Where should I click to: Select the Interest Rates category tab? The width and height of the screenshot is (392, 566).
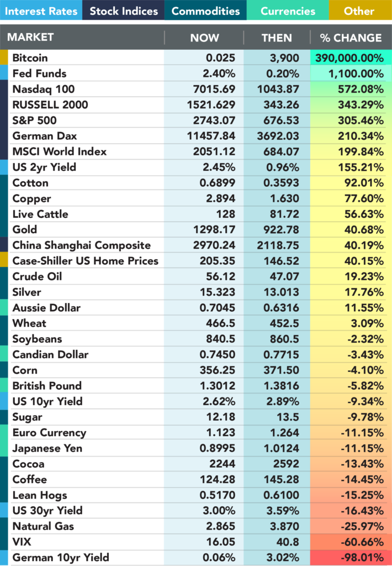coord(41,11)
